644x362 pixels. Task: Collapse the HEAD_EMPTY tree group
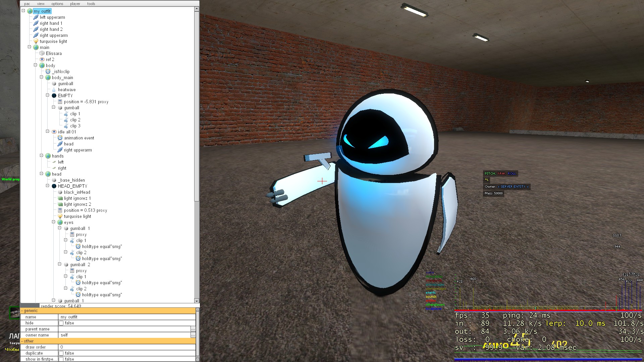pyautogui.click(x=48, y=186)
